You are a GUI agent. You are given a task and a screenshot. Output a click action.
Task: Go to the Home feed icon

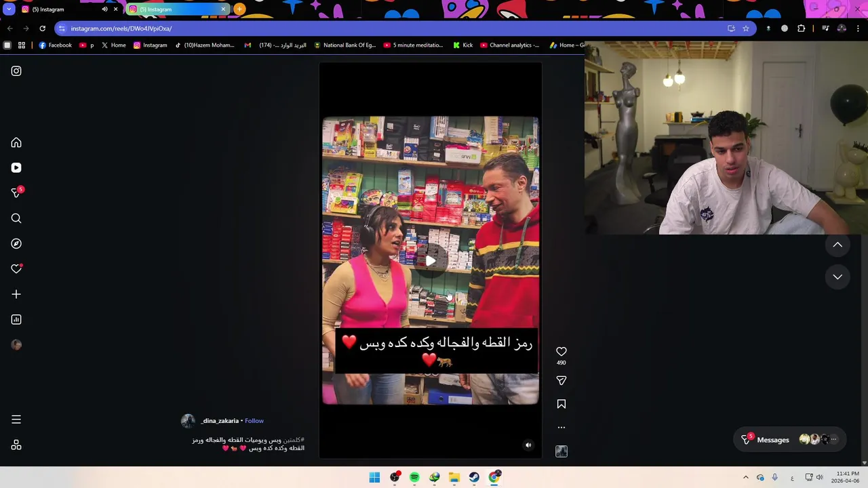pyautogui.click(x=16, y=143)
